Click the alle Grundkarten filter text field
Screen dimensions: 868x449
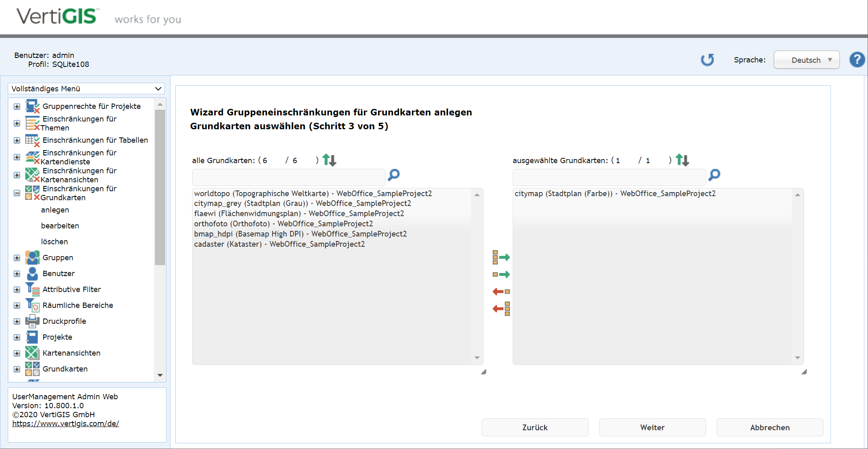[x=288, y=177]
